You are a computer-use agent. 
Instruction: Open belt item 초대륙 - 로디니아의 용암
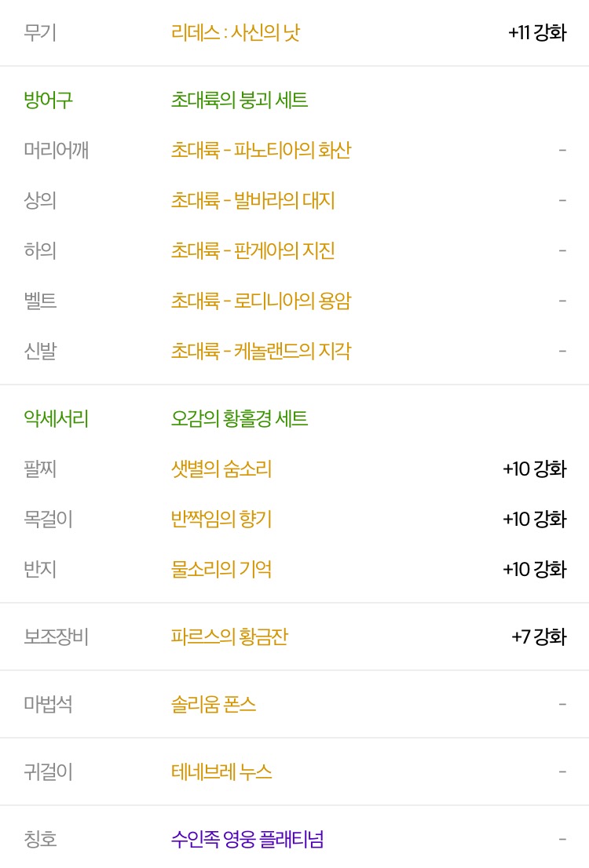(261, 301)
